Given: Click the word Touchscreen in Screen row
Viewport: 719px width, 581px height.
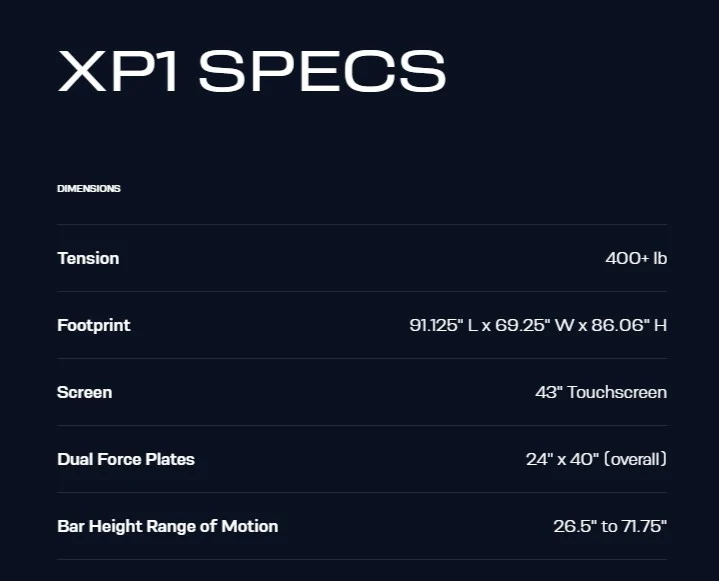Looking at the screenshot, I should pyautogui.click(x=617, y=392).
